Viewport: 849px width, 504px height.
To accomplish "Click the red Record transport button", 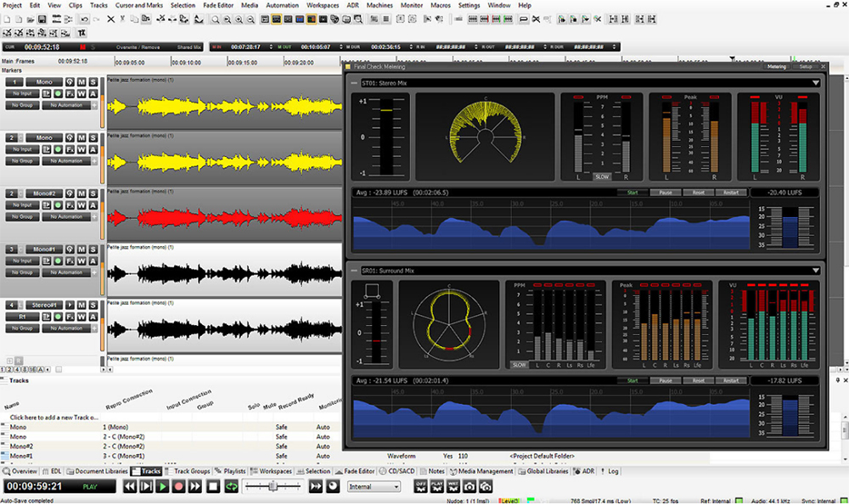I will coord(178,486).
